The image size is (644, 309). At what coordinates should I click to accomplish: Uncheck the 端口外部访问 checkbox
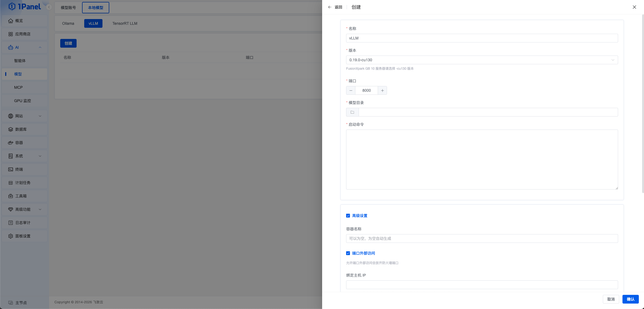pyautogui.click(x=348, y=253)
